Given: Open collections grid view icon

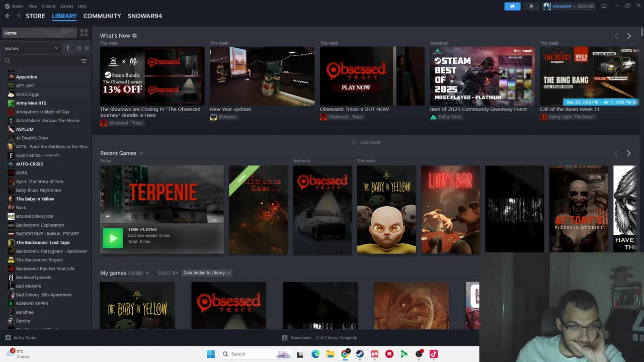Looking at the screenshot, I should coord(84,33).
